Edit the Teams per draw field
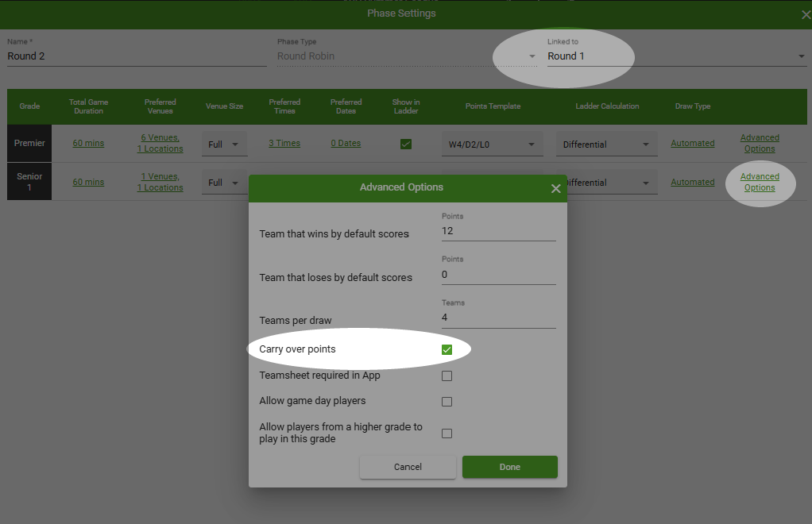Viewport: 812px width, 524px height. 499,318
